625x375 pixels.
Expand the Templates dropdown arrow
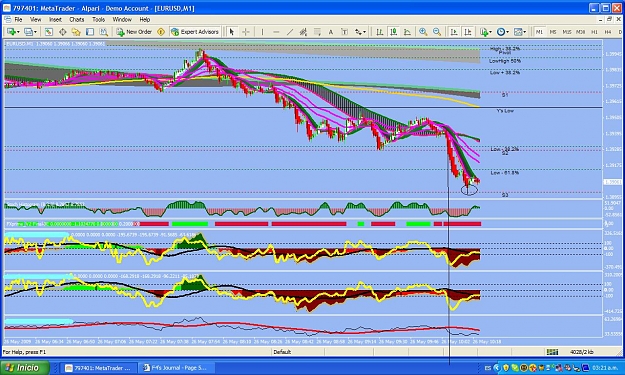coord(525,32)
